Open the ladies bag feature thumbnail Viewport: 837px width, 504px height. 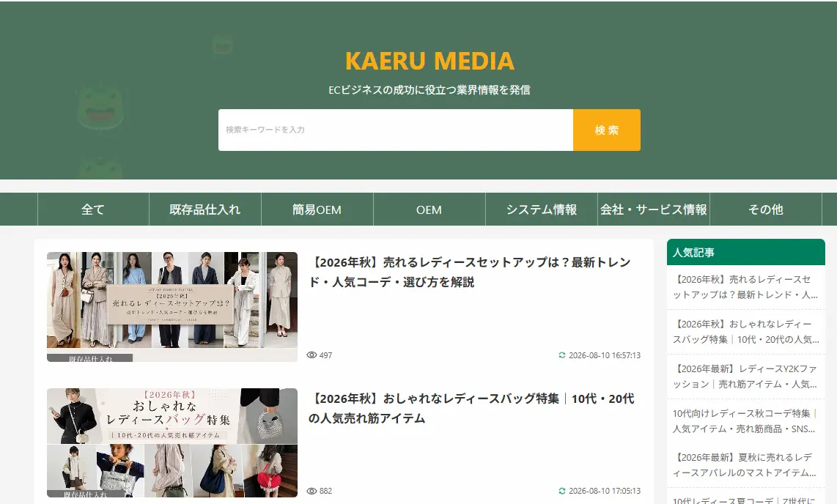172,442
